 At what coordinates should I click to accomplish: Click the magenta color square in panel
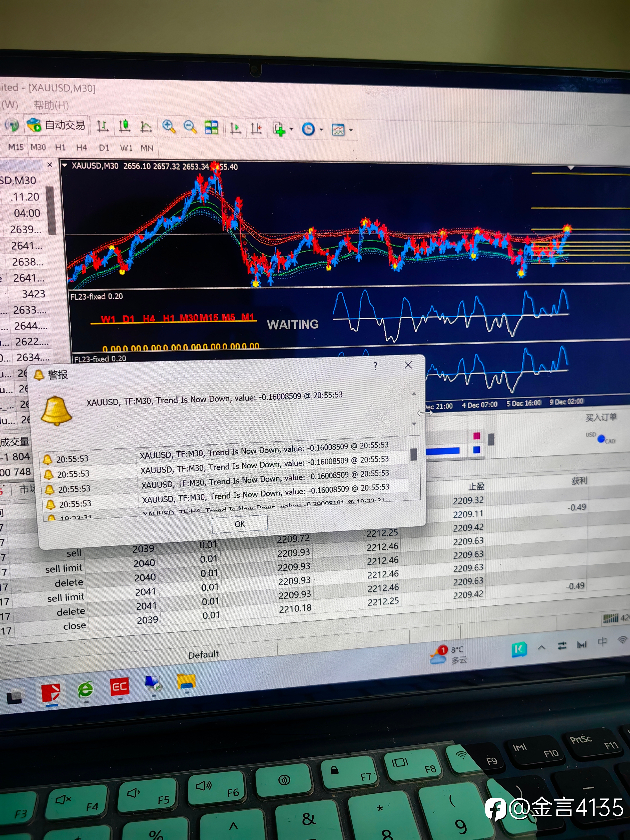pyautogui.click(x=477, y=436)
